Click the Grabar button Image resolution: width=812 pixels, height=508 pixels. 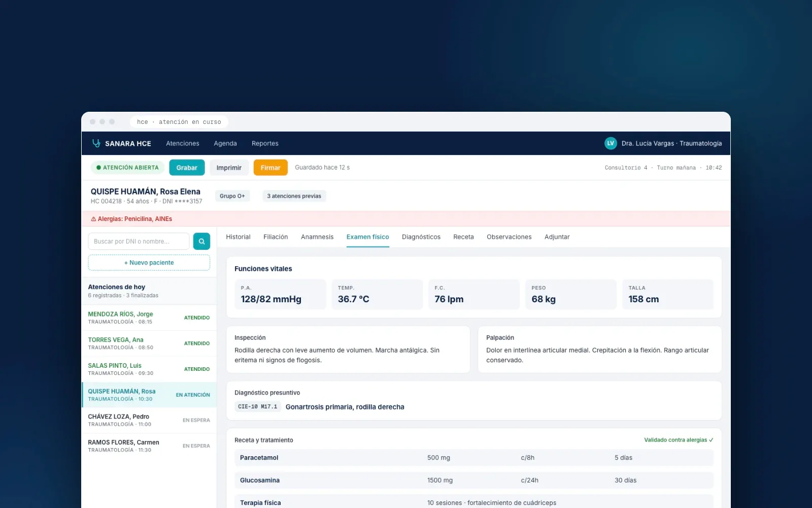187,168
